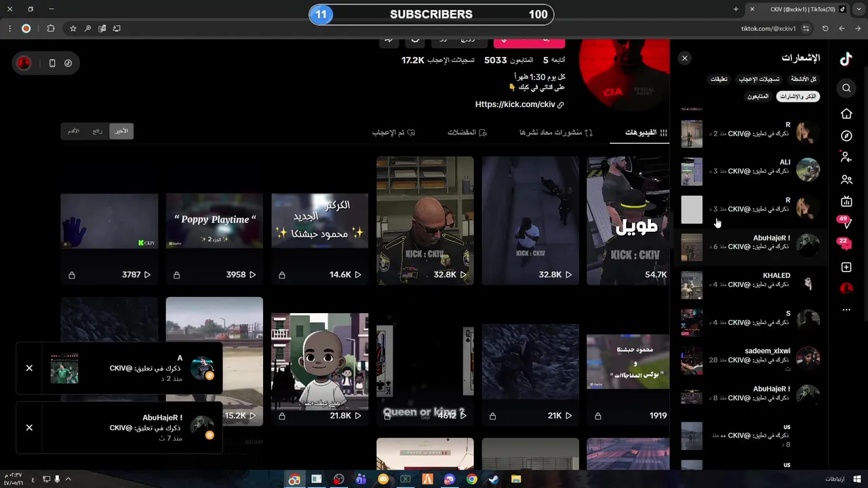Open the 5033 followers count

[x=509, y=60]
